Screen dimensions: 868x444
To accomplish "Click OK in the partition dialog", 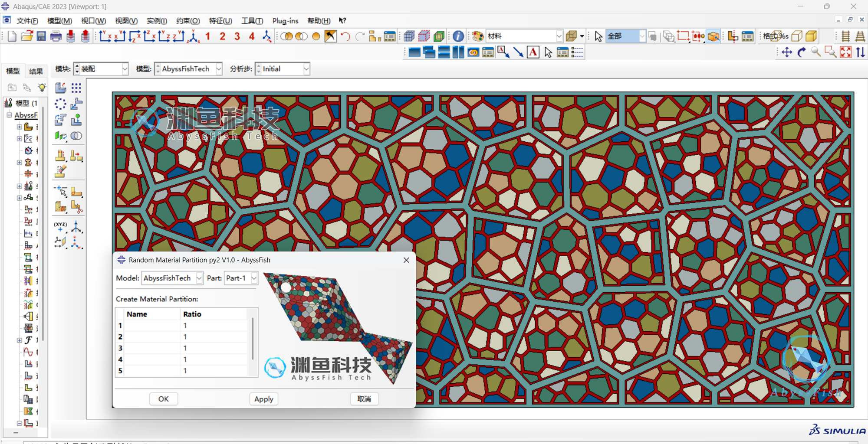I will [164, 399].
